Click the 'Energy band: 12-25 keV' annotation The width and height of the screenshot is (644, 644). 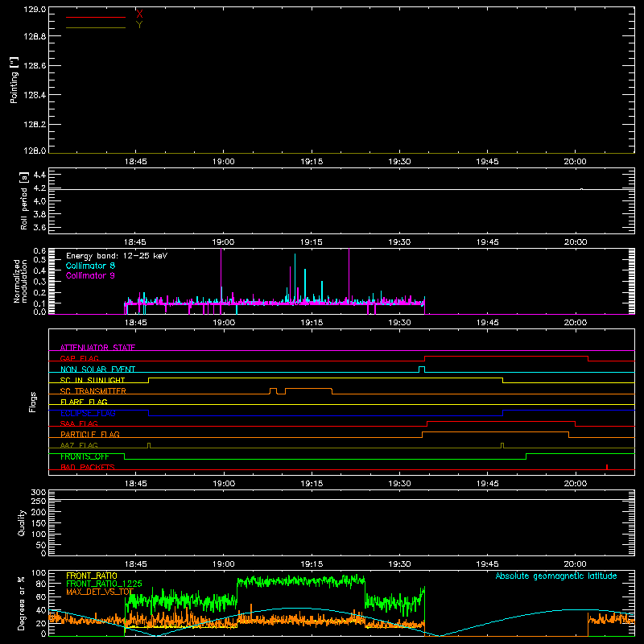click(x=117, y=256)
